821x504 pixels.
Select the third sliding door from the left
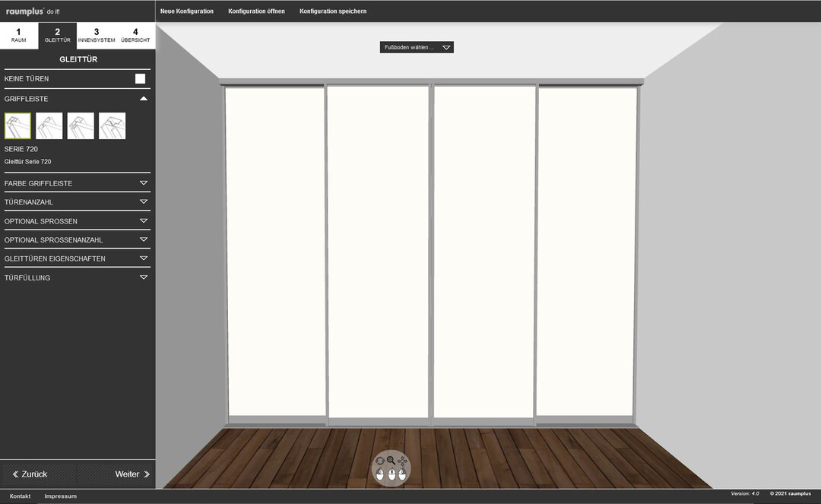pos(485,252)
